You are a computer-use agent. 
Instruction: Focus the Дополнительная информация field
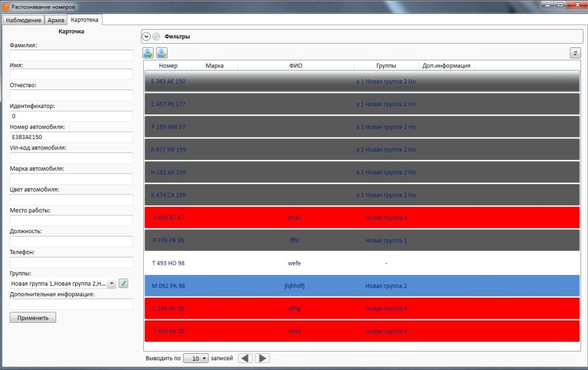point(71,304)
